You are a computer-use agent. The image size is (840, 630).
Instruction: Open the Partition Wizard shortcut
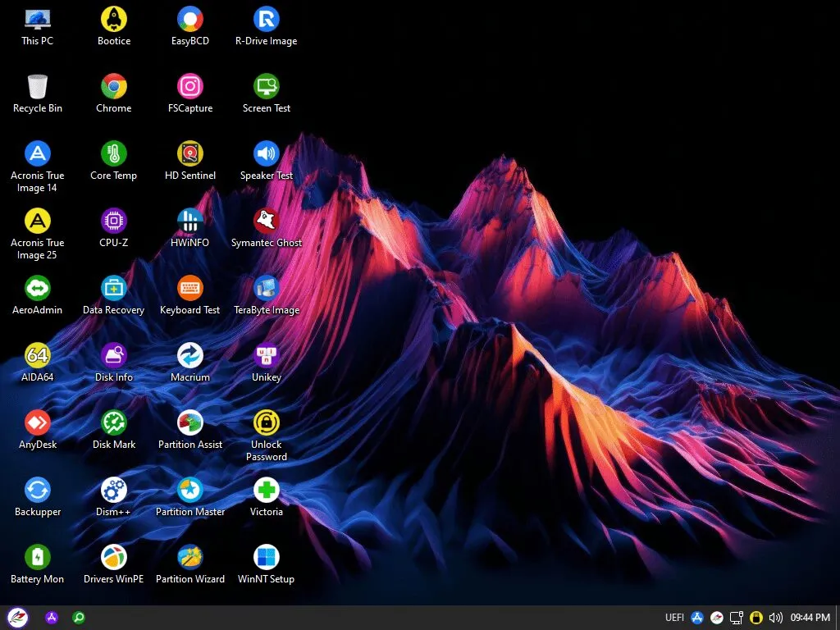tap(190, 557)
